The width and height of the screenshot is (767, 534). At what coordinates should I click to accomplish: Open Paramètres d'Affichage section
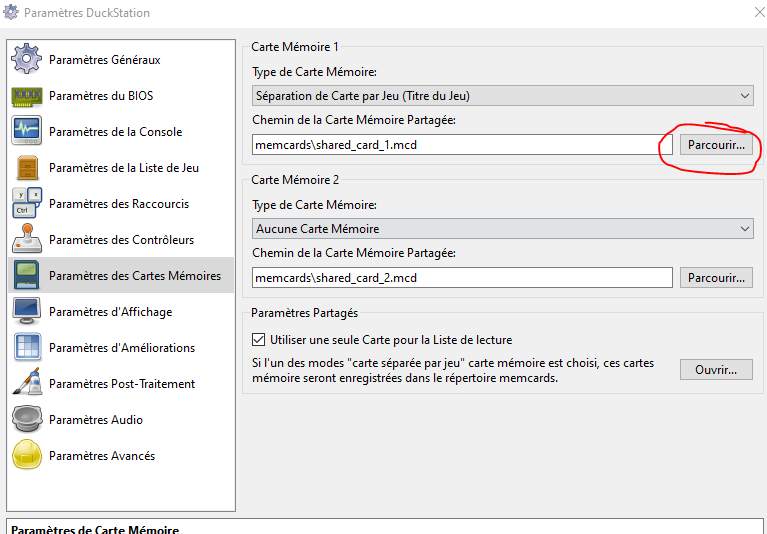pos(110,312)
